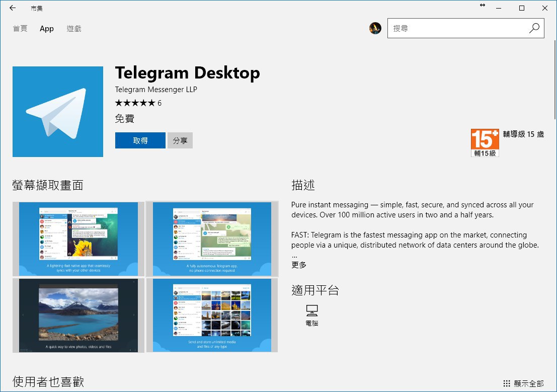
Task: Click 顯示全部 show all link
Action: click(x=529, y=383)
